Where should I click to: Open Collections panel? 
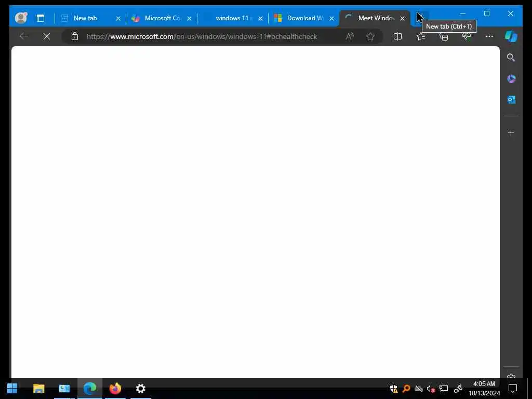[x=444, y=36]
